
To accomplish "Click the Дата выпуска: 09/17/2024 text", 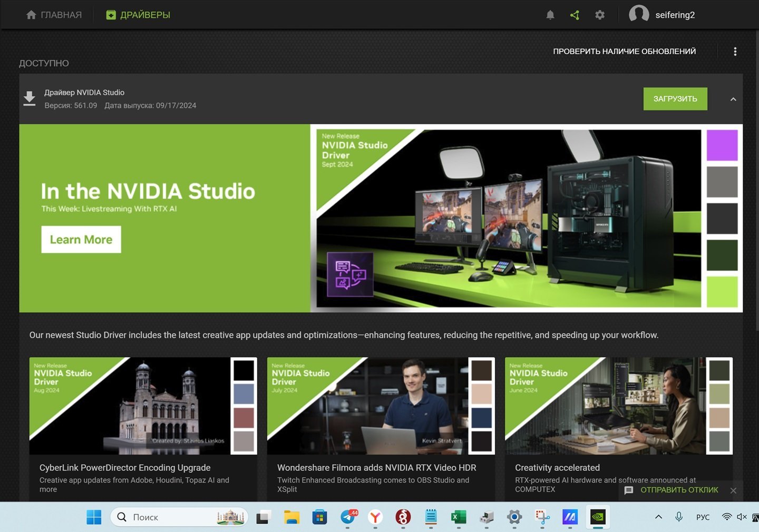I will tap(150, 105).
